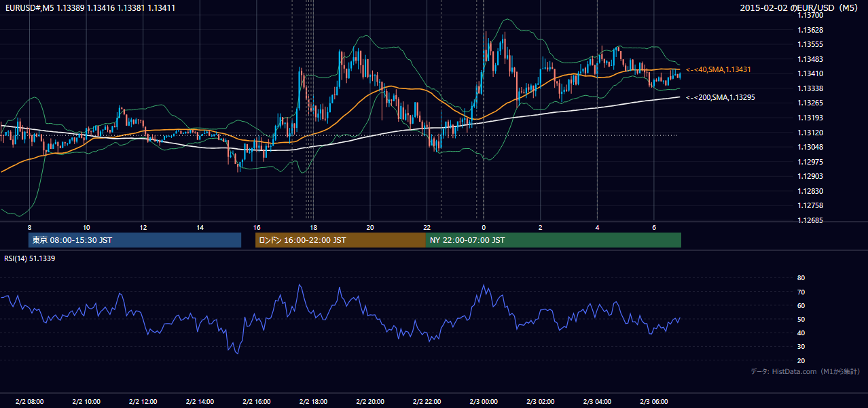This screenshot has height=408, width=868.
Task: Click price axis label 1.13265
Action: coord(810,103)
